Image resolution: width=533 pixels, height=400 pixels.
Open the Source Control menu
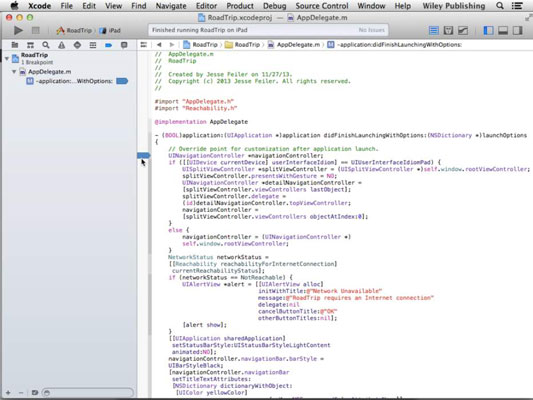tap(322, 6)
